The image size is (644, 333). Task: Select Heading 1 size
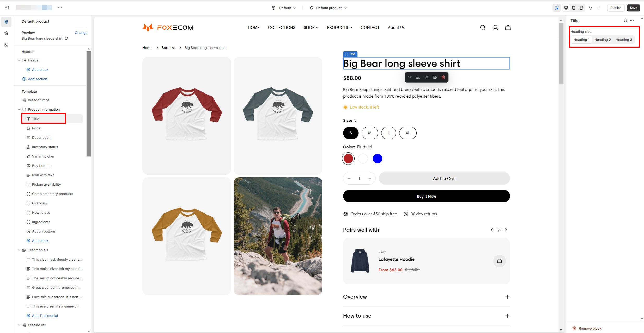point(581,40)
